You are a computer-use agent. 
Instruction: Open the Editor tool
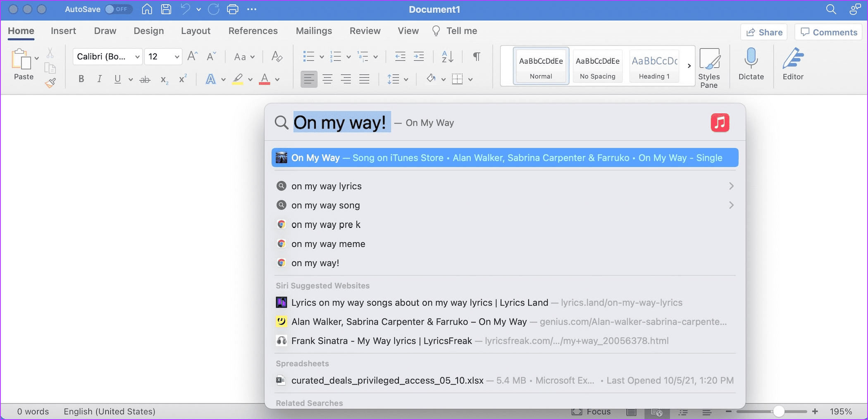coord(793,64)
